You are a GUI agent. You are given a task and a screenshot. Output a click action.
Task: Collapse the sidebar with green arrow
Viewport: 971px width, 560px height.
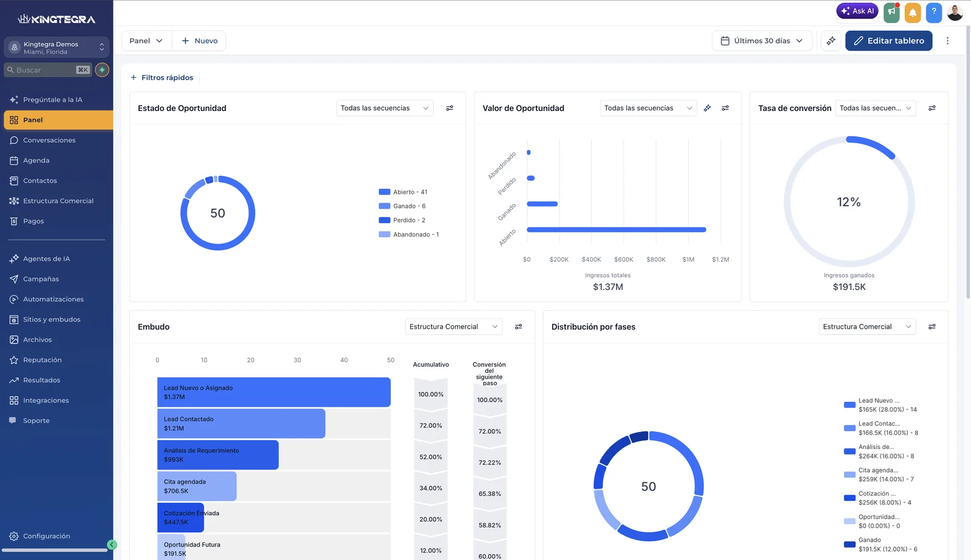pos(112,545)
